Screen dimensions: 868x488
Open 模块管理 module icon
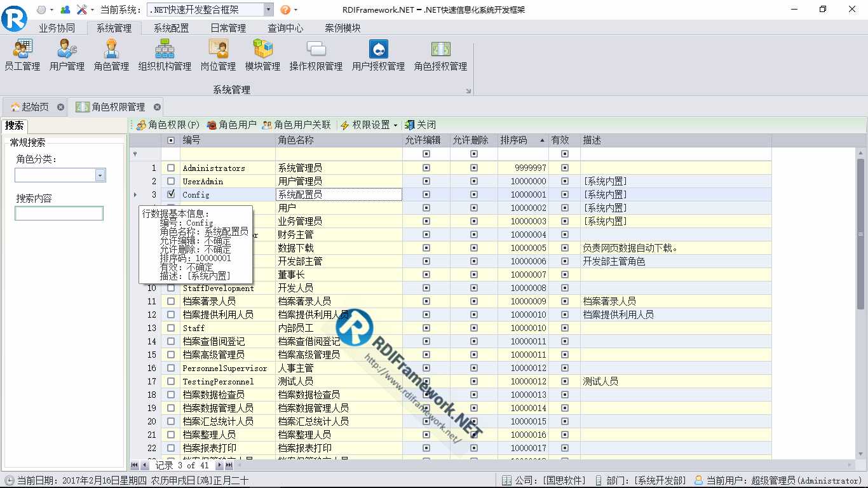262,55
